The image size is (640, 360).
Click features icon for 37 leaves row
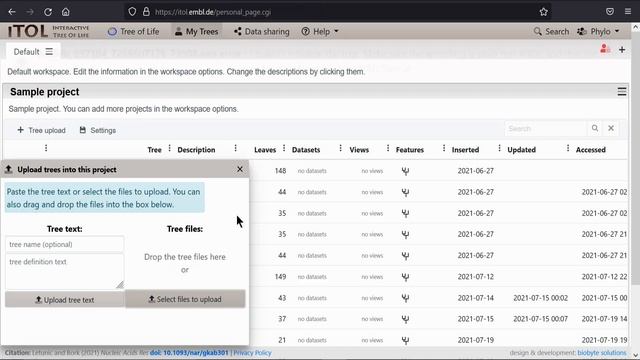click(x=405, y=319)
